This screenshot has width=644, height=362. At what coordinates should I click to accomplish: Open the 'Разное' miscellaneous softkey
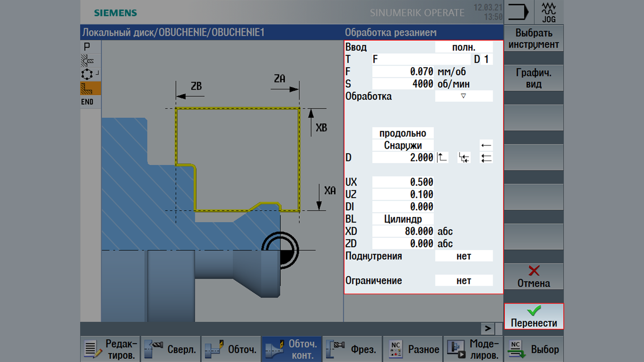[413, 349]
